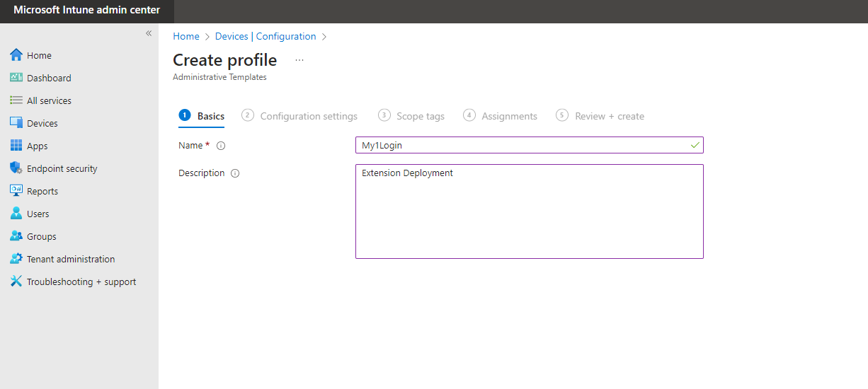Viewport: 868px width, 389px height.
Task: Switch to Configuration settings tab label
Action: 309,116
